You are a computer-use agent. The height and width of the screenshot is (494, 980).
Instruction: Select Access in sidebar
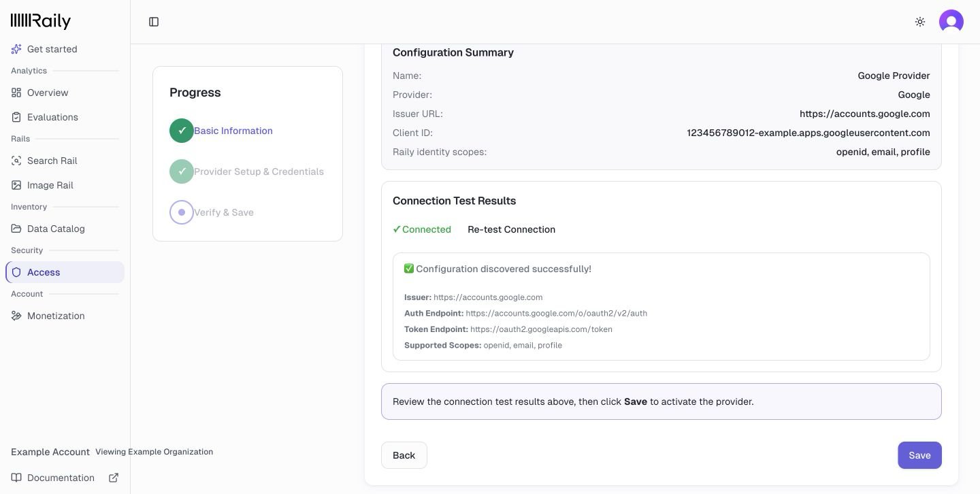[65, 272]
